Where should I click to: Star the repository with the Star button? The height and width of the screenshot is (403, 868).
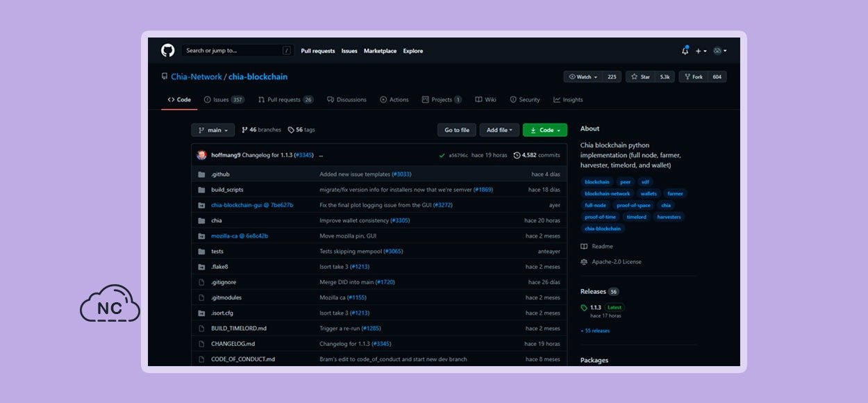point(640,77)
